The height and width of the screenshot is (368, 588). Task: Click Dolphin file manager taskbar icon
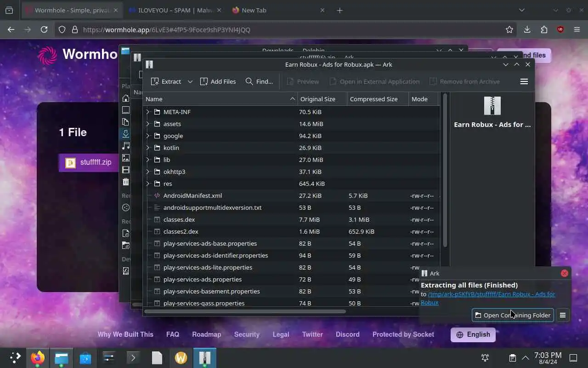tap(62, 357)
